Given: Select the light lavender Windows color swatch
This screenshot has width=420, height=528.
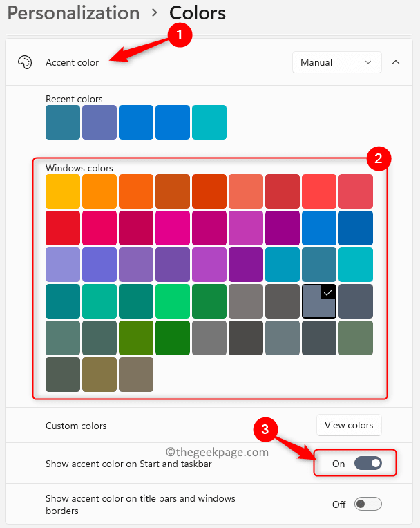Looking at the screenshot, I should point(63,265).
